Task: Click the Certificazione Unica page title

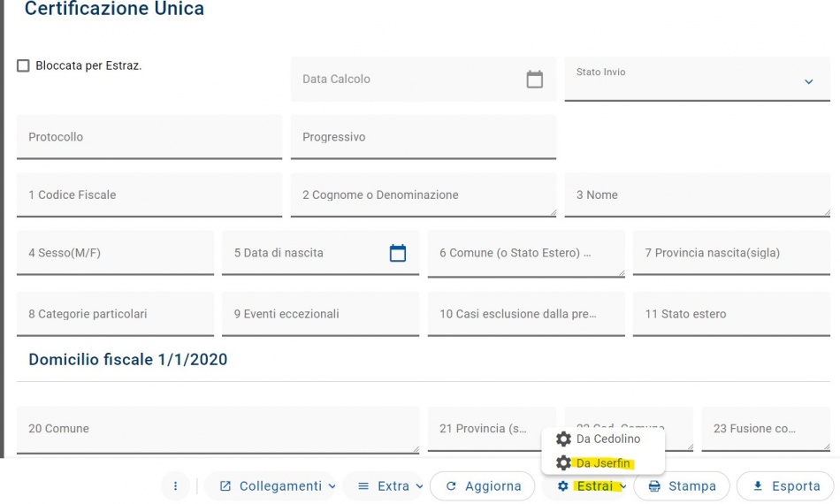Action: coord(114,9)
